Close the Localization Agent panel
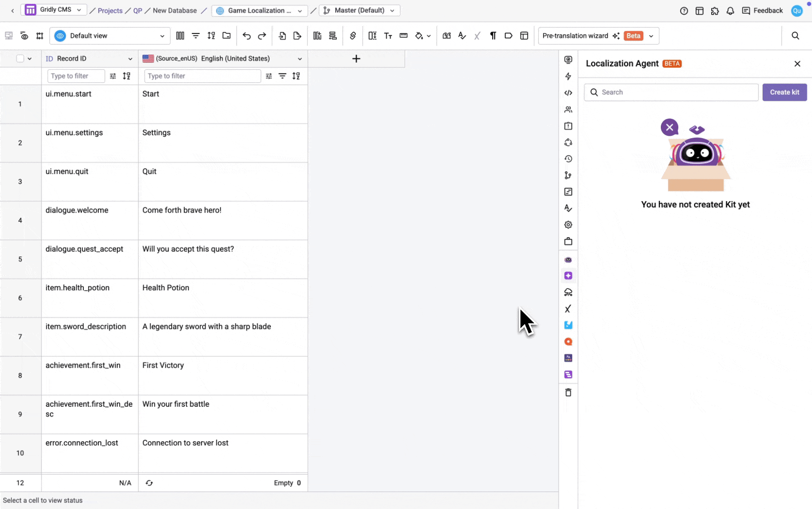This screenshot has width=812, height=509. pyautogui.click(x=797, y=64)
